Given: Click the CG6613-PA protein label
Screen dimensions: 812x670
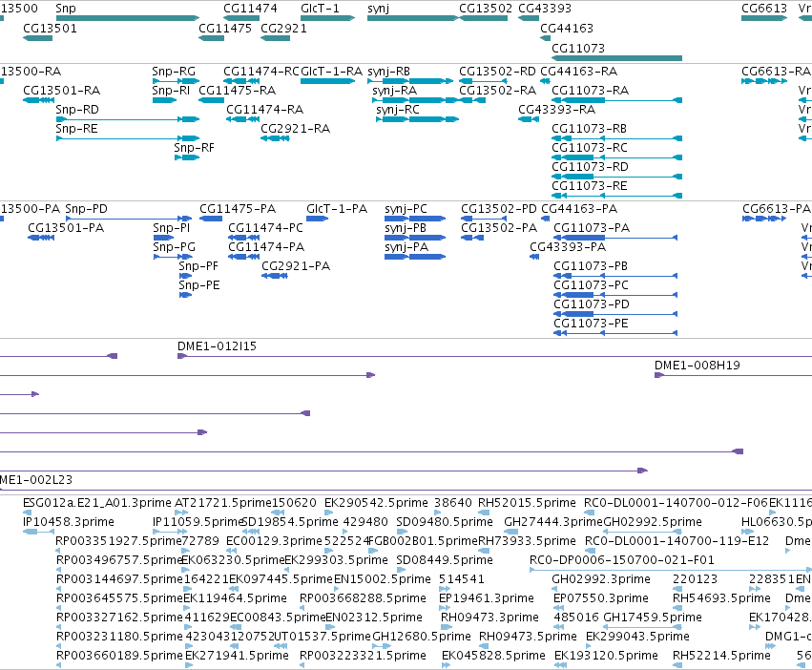Looking at the screenshot, I should (777, 209).
